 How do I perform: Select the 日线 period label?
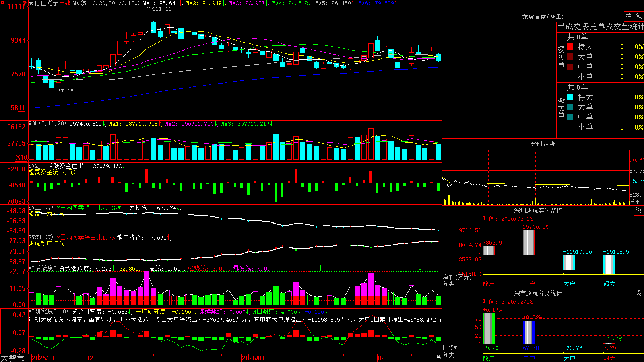click(65, 3)
